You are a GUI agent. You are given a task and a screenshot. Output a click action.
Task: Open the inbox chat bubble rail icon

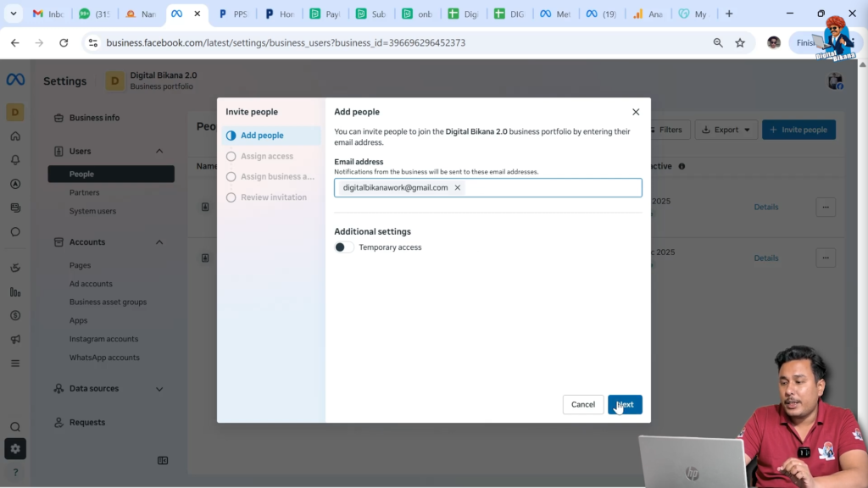click(x=15, y=232)
